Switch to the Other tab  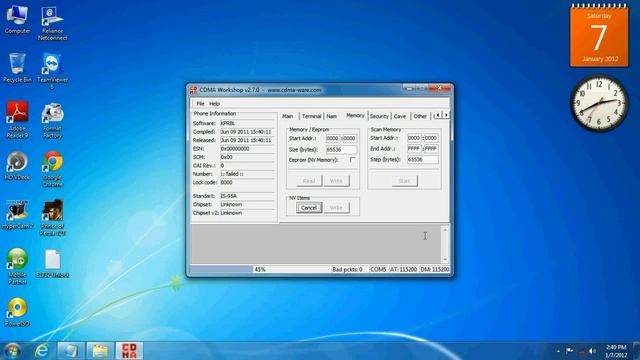pos(420,116)
